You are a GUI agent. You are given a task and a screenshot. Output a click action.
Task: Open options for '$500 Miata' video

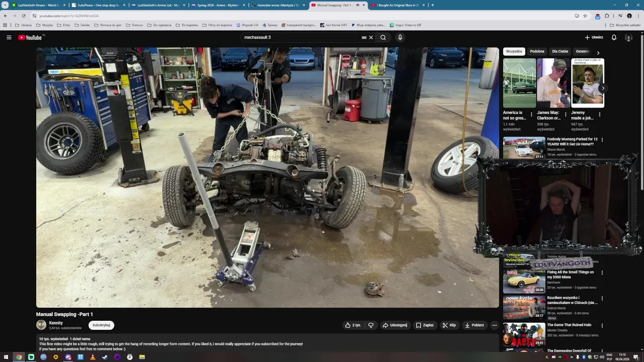point(602,273)
